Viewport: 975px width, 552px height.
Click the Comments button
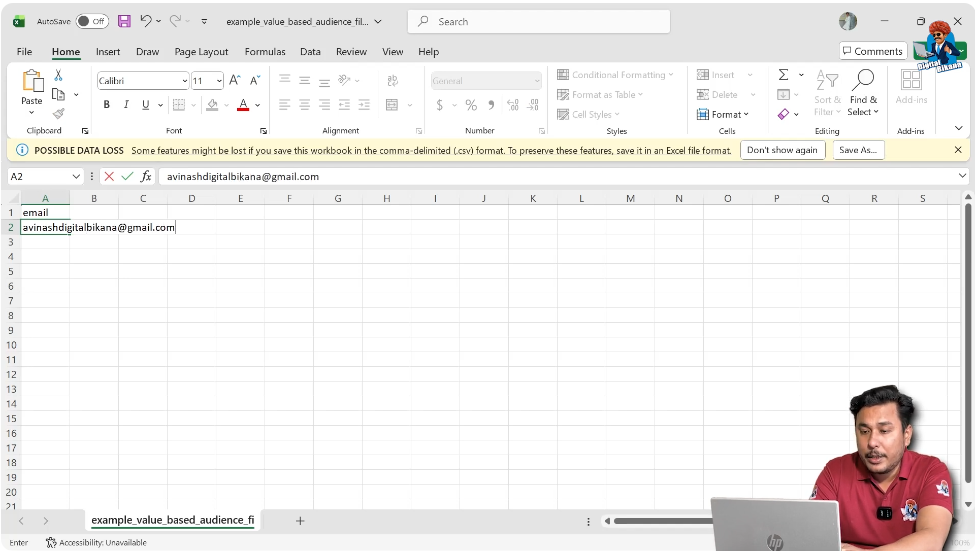(x=872, y=51)
